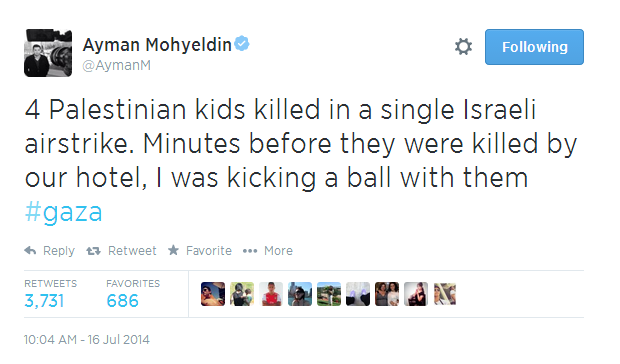Screen dimensions: 620x364
Task: Open the @AymanM handle link
Action: click(x=116, y=65)
